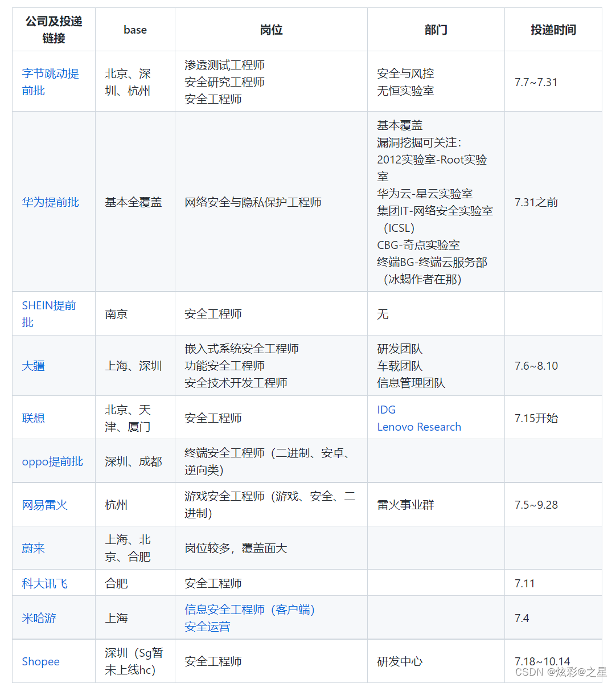
Task: Click the base column header
Action: click(135, 30)
